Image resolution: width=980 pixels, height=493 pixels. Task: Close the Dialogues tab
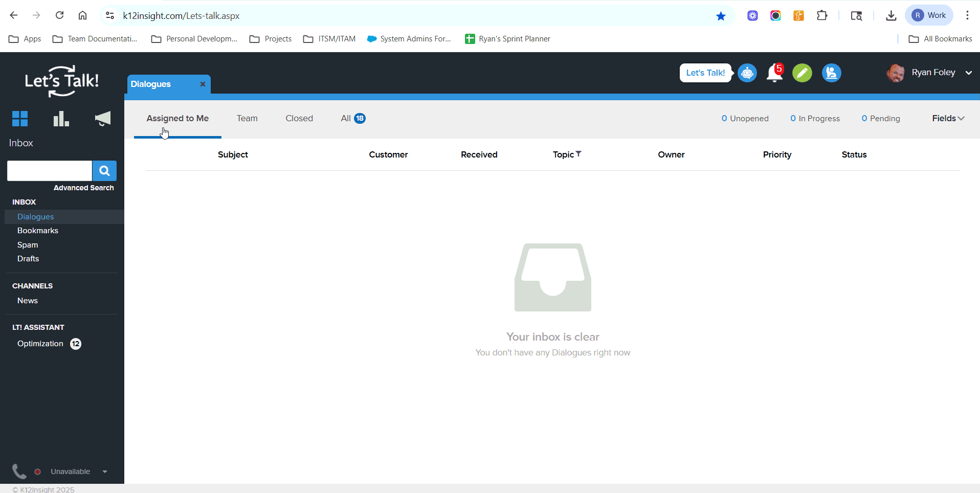[203, 84]
